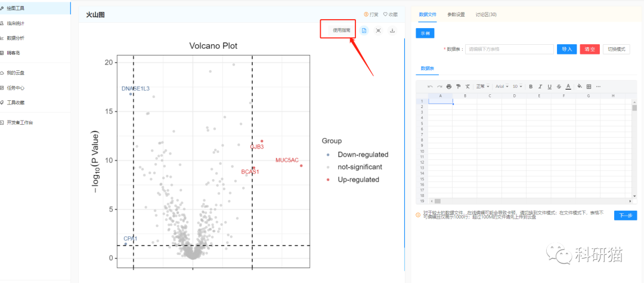Image resolution: width=644 pixels, height=283 pixels.
Task: Open 数据分析 in the sidebar
Action: point(35,38)
